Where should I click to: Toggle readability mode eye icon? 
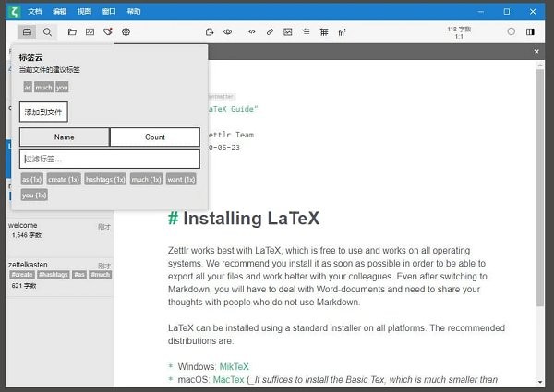[x=227, y=31]
